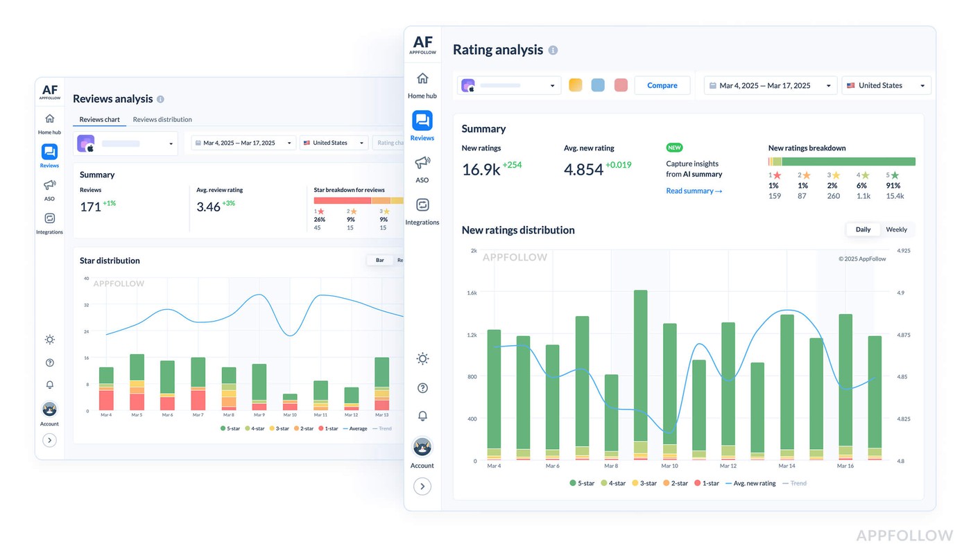Open date range Mar 4 – Mar 17 dropdown
971x560 pixels.
tap(770, 85)
